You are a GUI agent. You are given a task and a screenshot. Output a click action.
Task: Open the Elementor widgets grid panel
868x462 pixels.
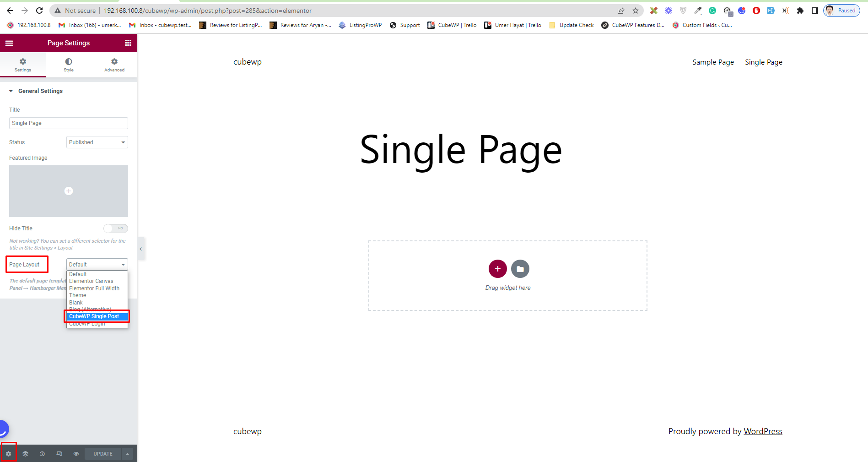pyautogui.click(x=128, y=43)
